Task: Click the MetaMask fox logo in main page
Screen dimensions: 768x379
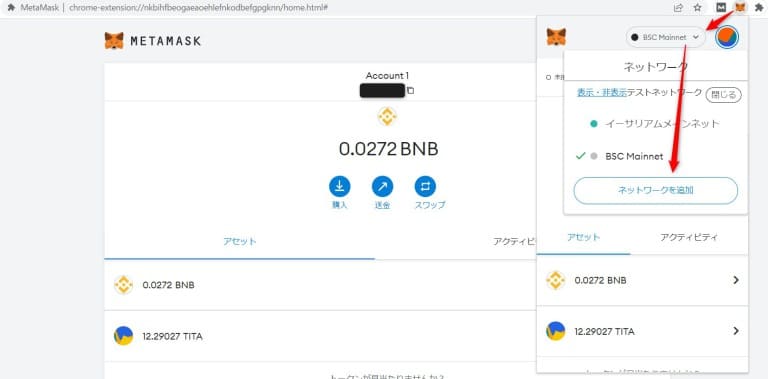Action: pos(114,41)
